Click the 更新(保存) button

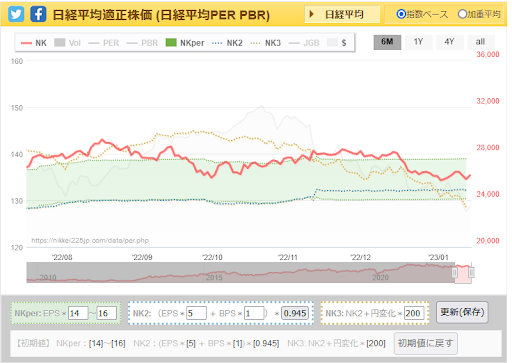pos(462,312)
